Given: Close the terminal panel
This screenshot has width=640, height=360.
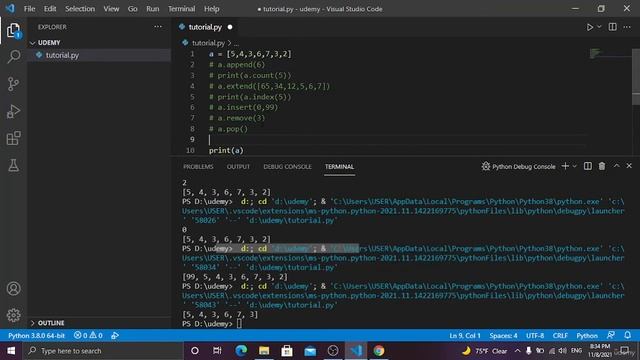Looking at the screenshot, I should (x=629, y=166).
